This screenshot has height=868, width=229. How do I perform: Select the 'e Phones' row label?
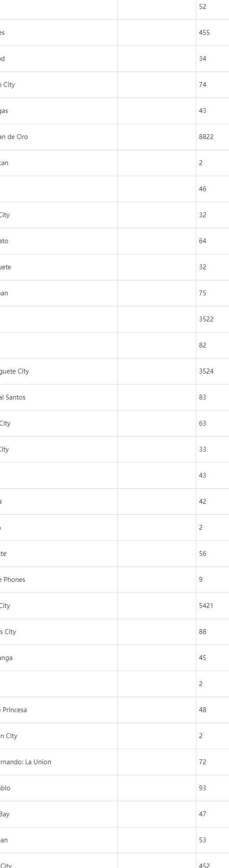point(13,580)
